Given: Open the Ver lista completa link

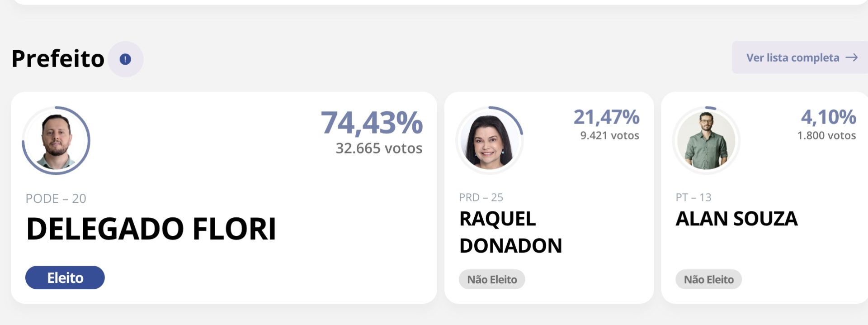Looking at the screenshot, I should click(x=793, y=57).
